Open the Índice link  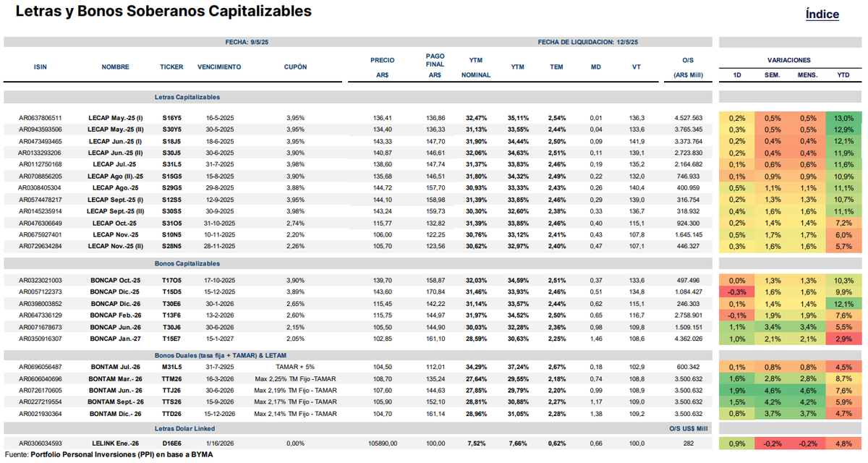pyautogui.click(x=822, y=14)
